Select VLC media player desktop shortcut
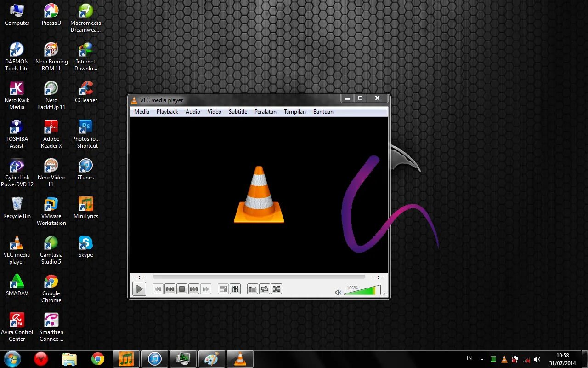This screenshot has width=588, height=368. click(x=17, y=250)
